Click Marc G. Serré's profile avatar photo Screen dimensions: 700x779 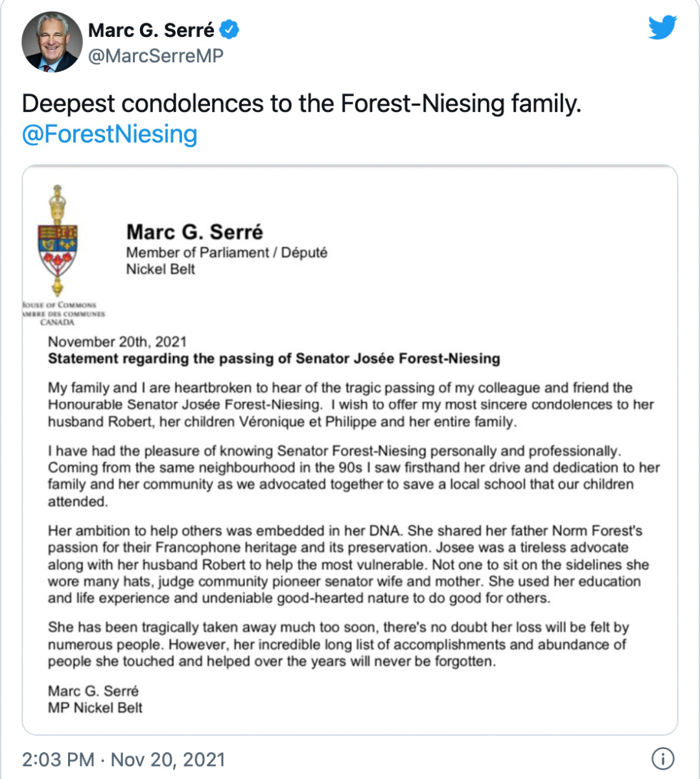(52, 41)
